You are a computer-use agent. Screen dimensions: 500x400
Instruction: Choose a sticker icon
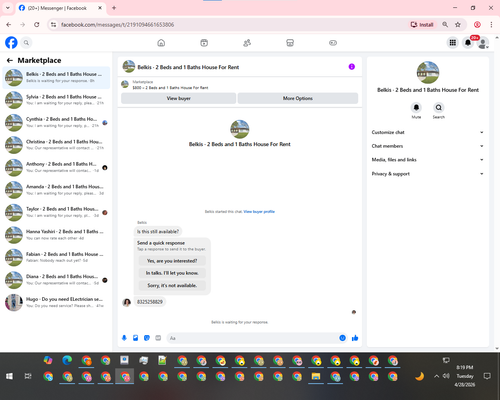[147, 338]
